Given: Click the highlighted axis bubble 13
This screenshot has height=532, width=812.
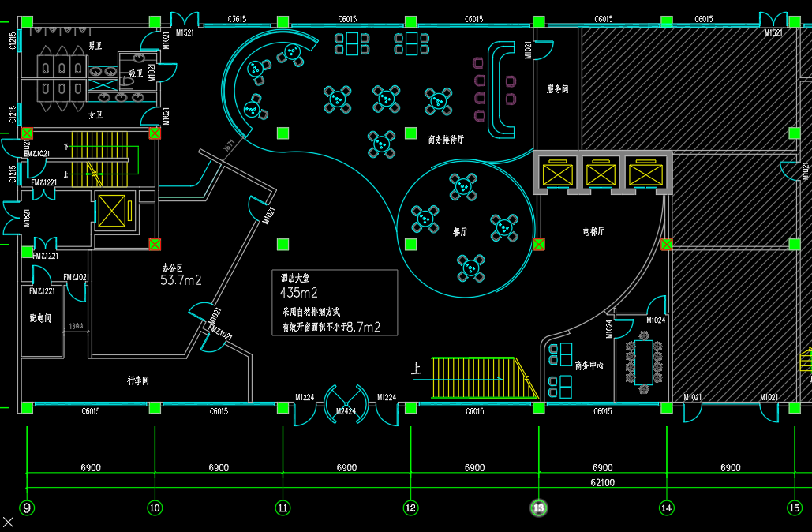Looking at the screenshot, I should [x=539, y=508].
